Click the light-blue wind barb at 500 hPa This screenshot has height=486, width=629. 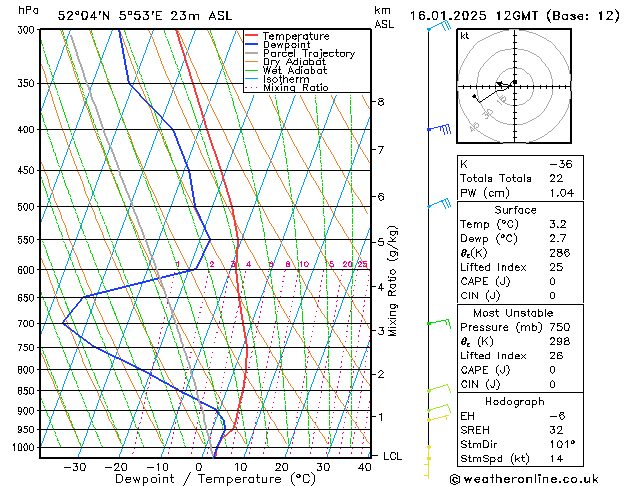[x=439, y=203]
